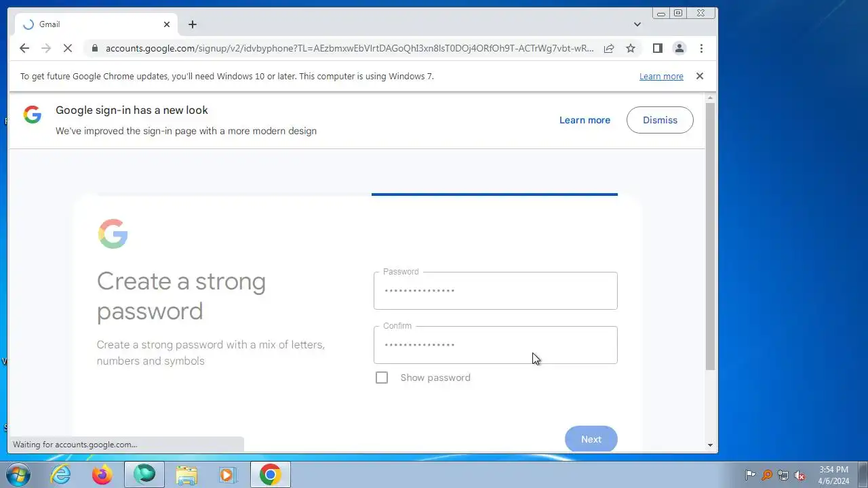Click the Next button
The height and width of the screenshot is (488, 868).
tap(591, 439)
